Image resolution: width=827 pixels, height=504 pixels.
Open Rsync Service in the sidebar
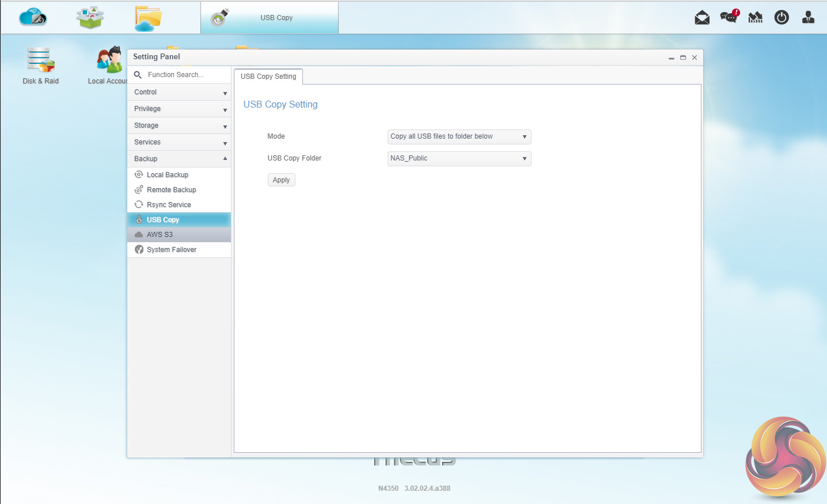pos(179,205)
